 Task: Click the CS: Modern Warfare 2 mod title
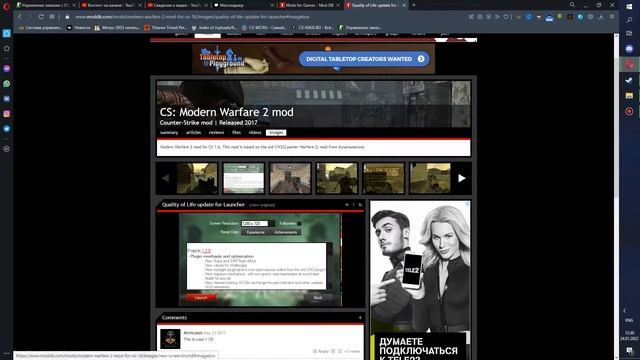(x=227, y=112)
